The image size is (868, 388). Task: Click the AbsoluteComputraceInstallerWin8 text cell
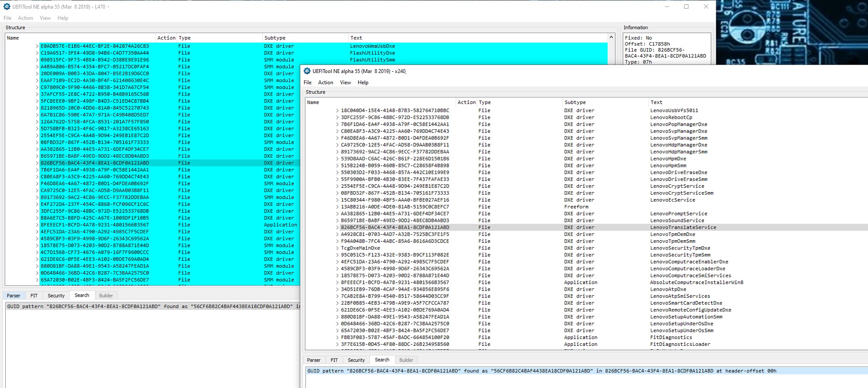(x=697, y=282)
